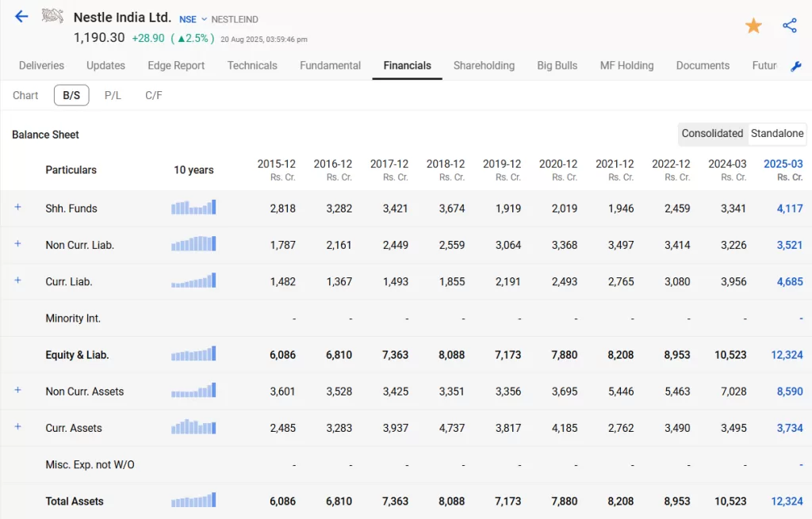Click the Balance Sheet heading
Image resolution: width=812 pixels, height=519 pixels.
[x=45, y=135]
